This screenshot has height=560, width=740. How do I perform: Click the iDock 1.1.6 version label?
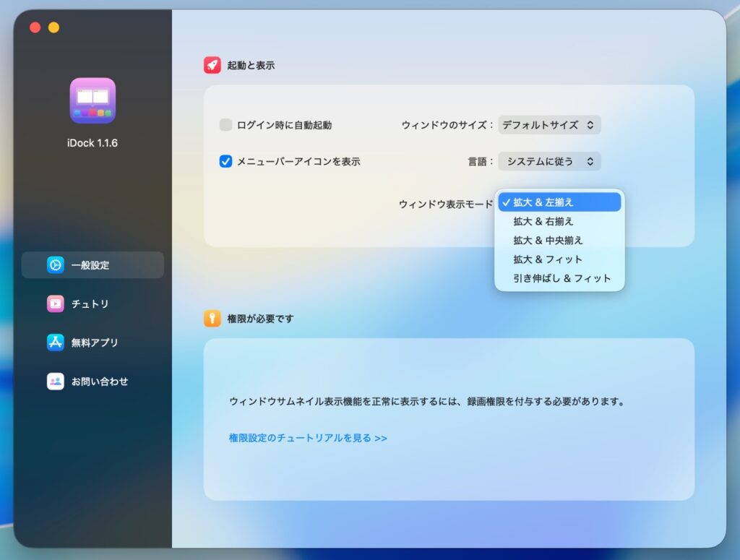92,143
